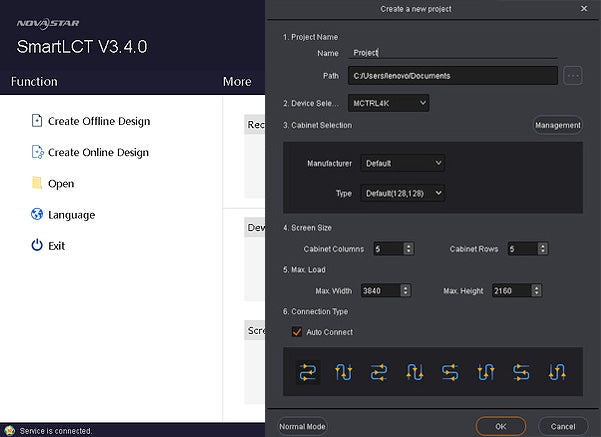This screenshot has width=601, height=437.
Task: Click the Create Offline Design document icon
Action: click(37, 121)
